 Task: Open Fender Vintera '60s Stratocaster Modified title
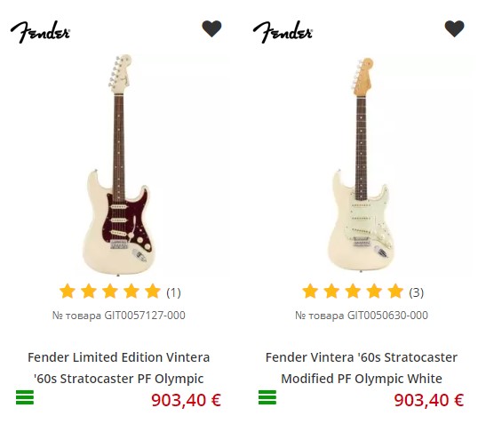(x=362, y=368)
